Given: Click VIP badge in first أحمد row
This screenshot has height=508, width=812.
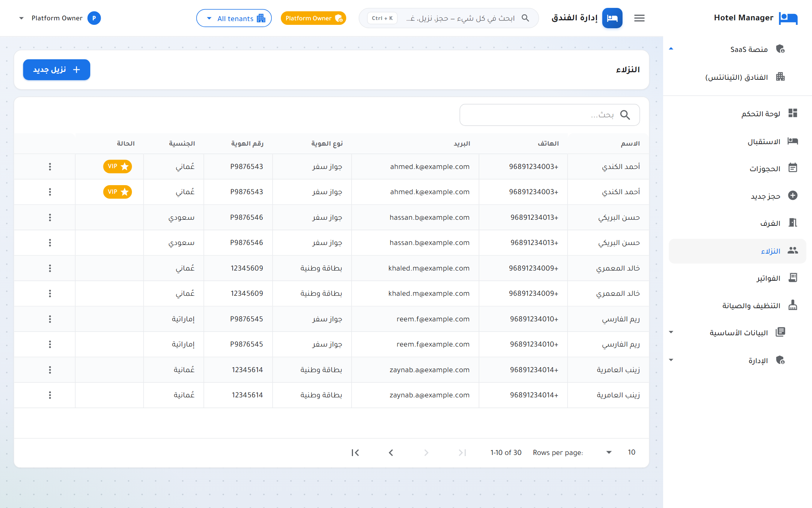Looking at the screenshot, I should 118,166.
